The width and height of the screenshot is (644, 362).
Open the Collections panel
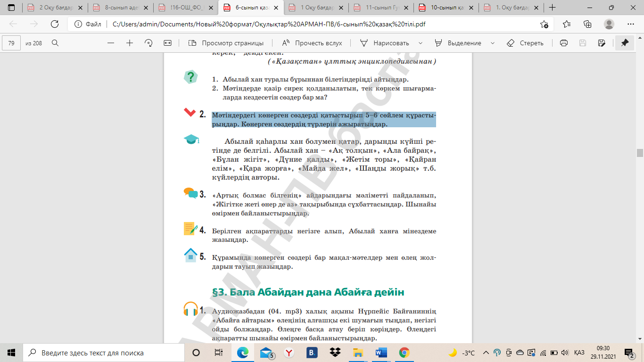coord(587,24)
